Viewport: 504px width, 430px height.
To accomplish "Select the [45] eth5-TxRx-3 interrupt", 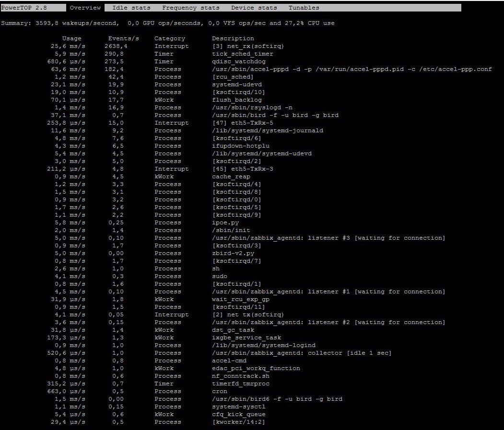I will (160, 169).
